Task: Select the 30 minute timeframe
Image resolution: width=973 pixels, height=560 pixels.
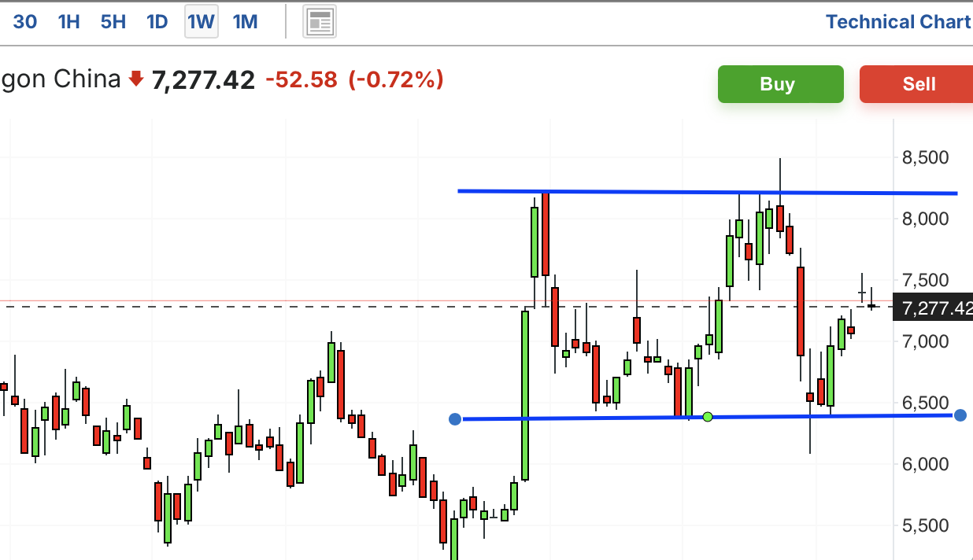Action: coord(24,22)
